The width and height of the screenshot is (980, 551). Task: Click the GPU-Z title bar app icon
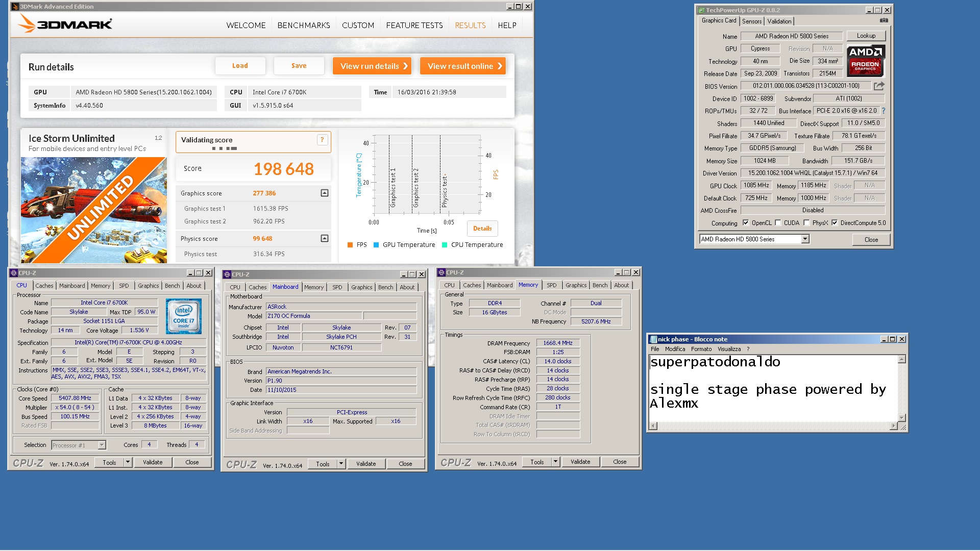click(701, 10)
